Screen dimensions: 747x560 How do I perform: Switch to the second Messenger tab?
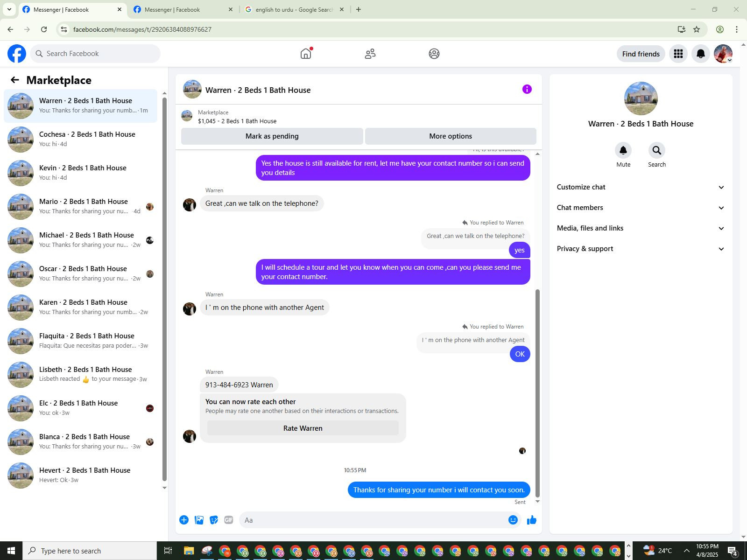(x=183, y=9)
